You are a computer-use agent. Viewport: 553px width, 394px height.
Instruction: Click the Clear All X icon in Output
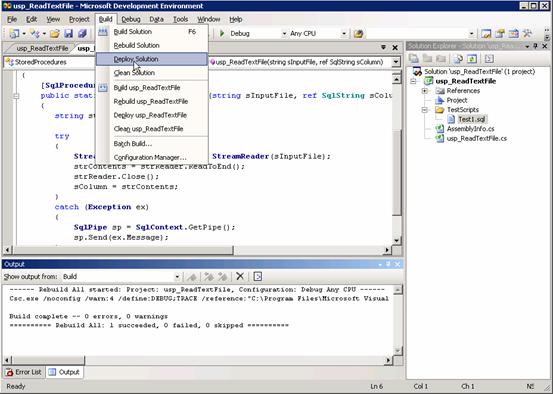(x=240, y=276)
